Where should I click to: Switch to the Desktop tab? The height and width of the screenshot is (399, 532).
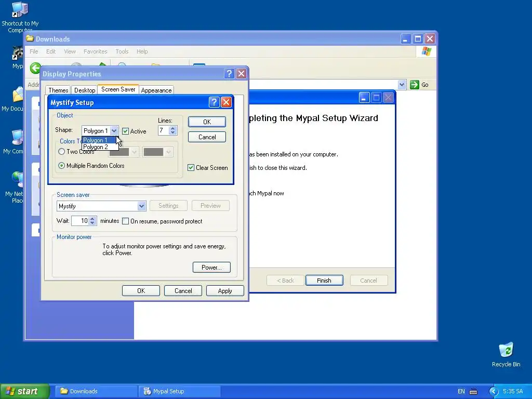(x=85, y=90)
